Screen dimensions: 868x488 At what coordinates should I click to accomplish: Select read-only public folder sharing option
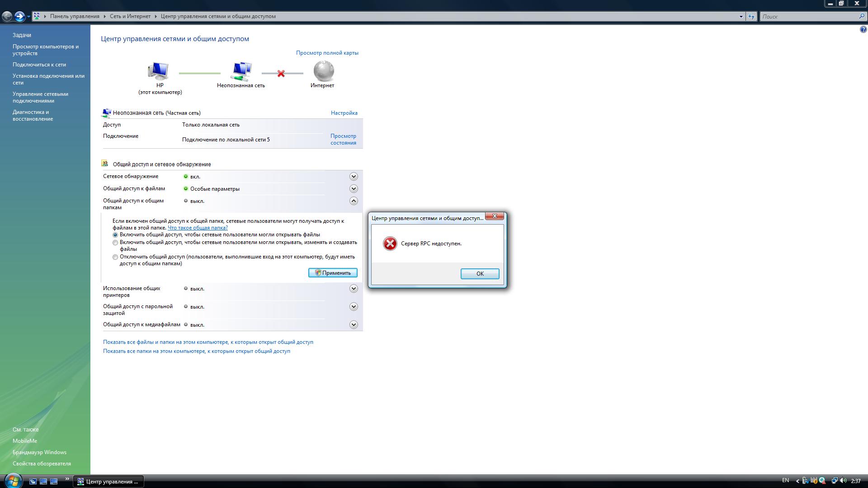click(115, 235)
